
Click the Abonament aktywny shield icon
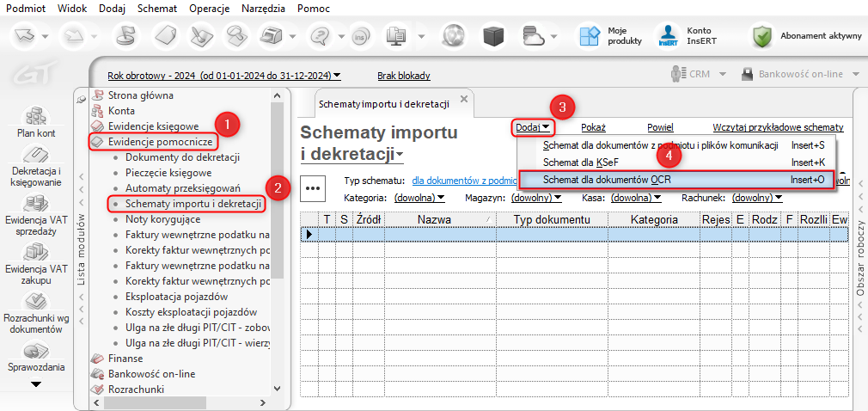click(762, 36)
